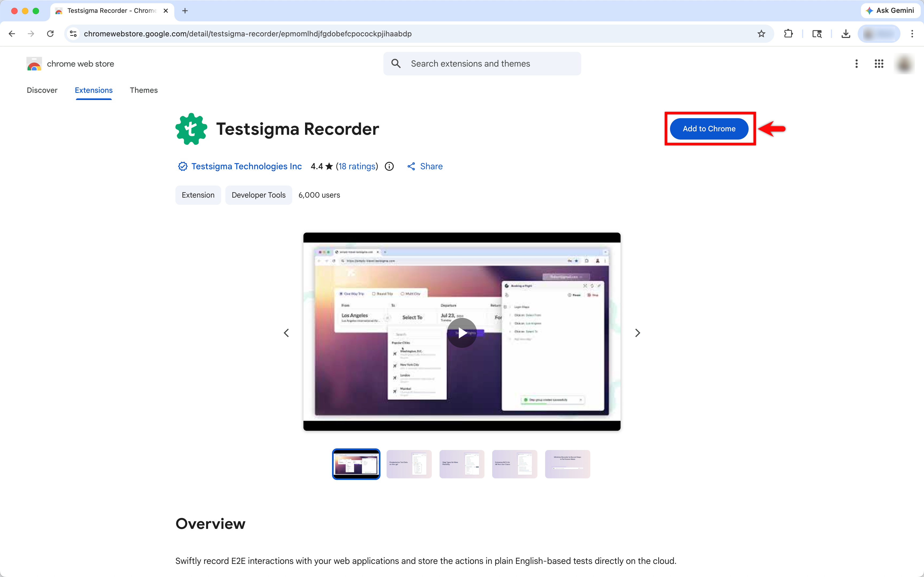924x577 pixels.
Task: Reload the current page
Action: (50, 34)
